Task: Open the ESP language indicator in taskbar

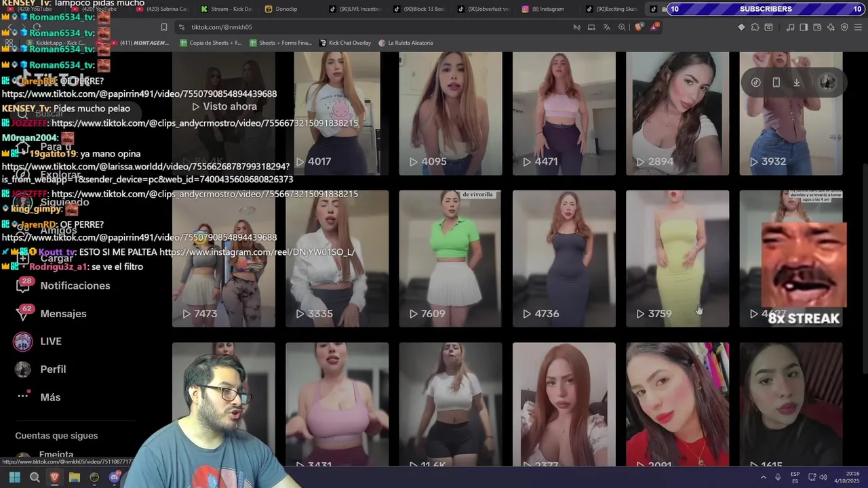Action: (x=795, y=477)
